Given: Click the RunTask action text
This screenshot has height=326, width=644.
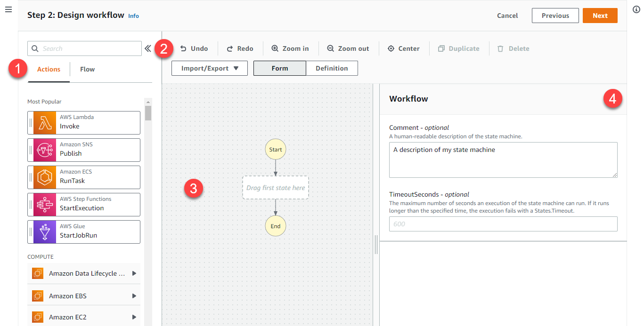Looking at the screenshot, I should click(73, 181).
